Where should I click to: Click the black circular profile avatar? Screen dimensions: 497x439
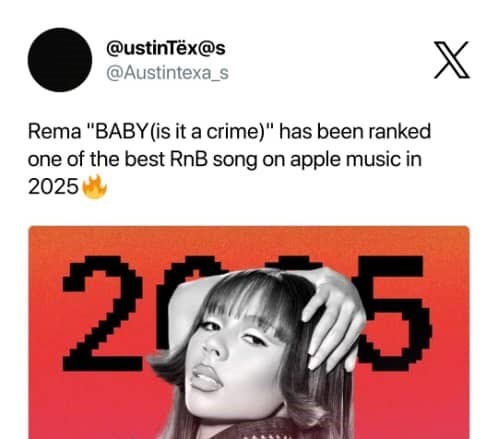(60, 60)
